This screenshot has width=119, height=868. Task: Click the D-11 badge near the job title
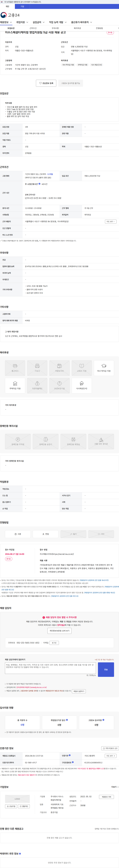click(110, 33)
